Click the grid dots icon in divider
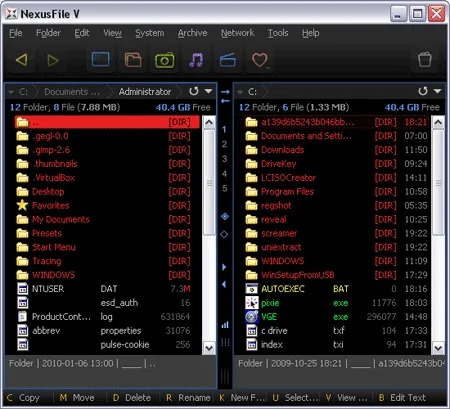450x409 pixels. (x=225, y=342)
